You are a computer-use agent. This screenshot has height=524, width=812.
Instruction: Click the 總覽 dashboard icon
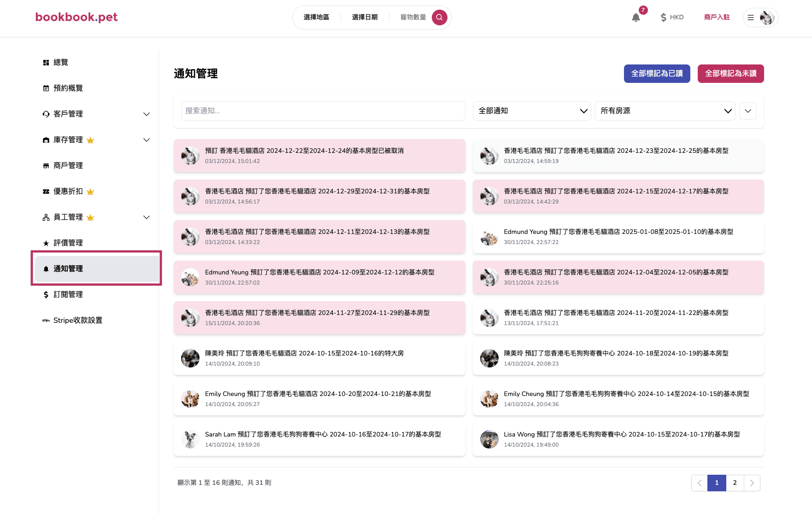[x=46, y=63]
